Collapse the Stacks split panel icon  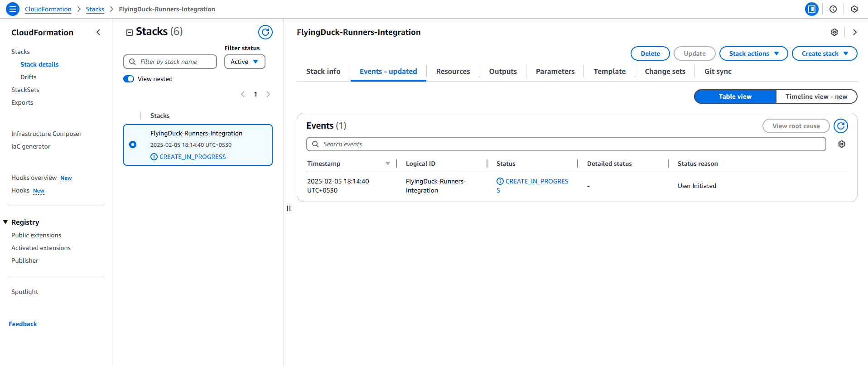[x=130, y=32]
